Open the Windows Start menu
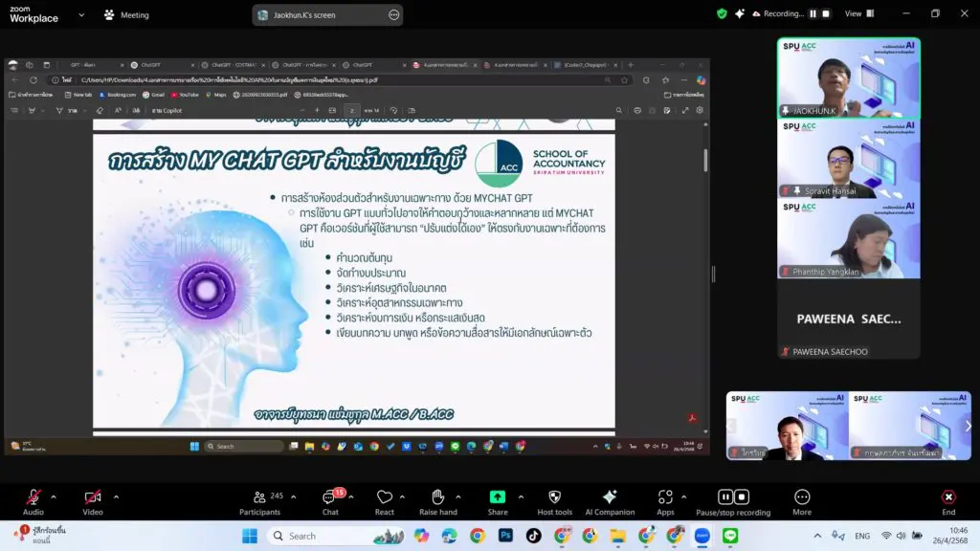Screen dimensions: 980x551 250,536
